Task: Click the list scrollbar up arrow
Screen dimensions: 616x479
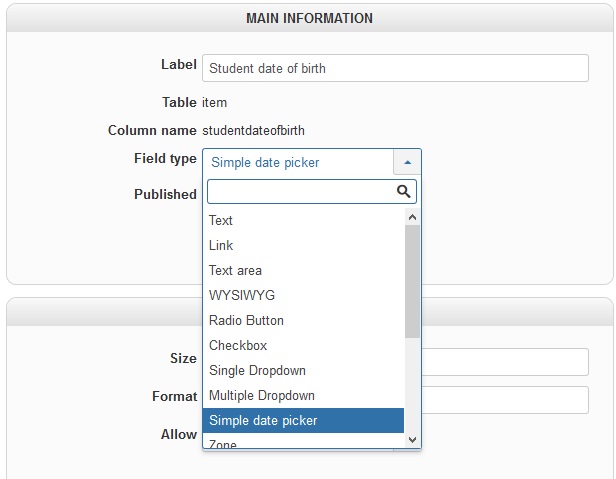Action: [x=413, y=216]
